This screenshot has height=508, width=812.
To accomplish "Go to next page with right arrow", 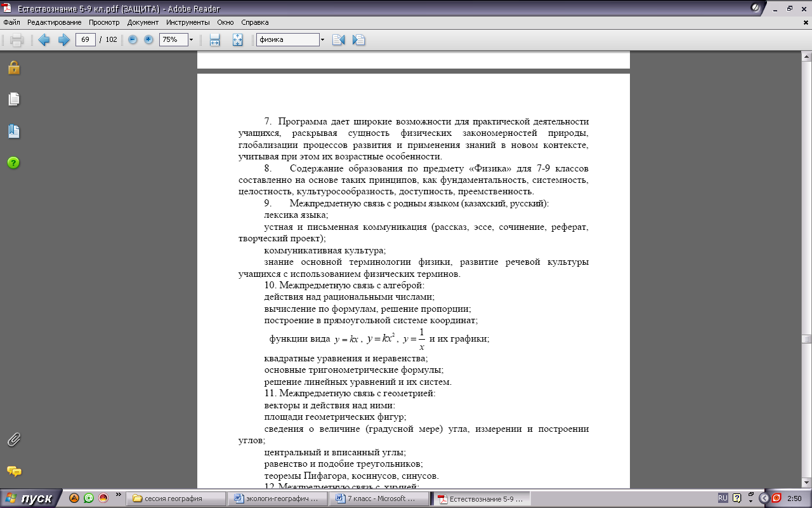I will pyautogui.click(x=63, y=40).
